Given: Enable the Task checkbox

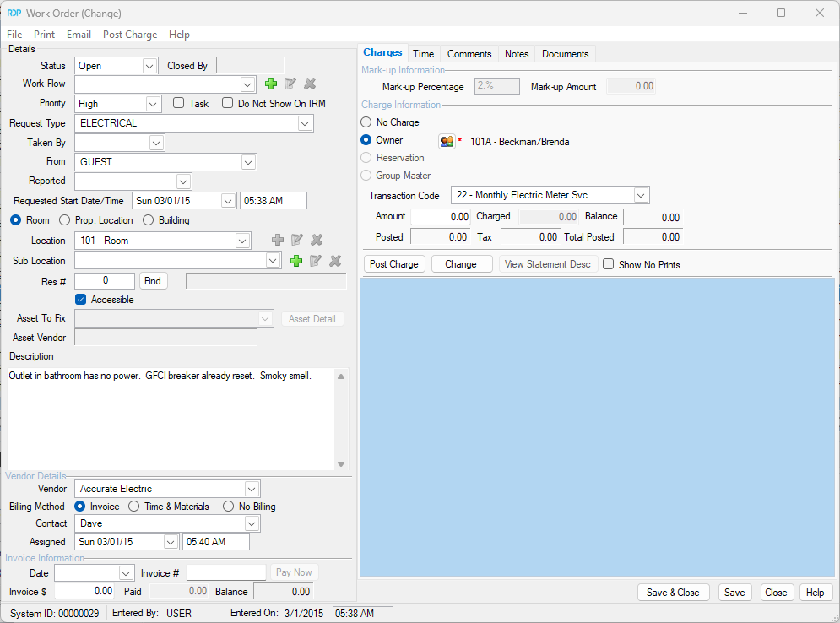Looking at the screenshot, I should [x=178, y=103].
